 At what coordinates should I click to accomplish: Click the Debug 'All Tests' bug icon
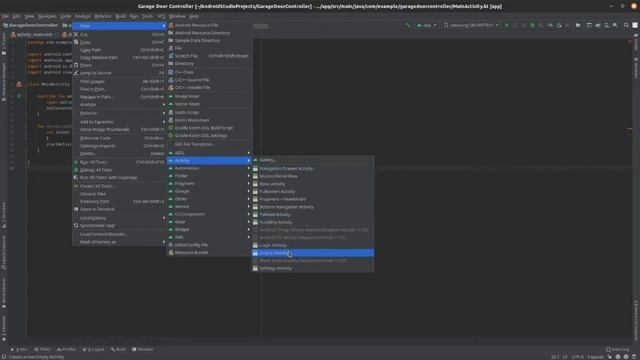(x=76, y=170)
